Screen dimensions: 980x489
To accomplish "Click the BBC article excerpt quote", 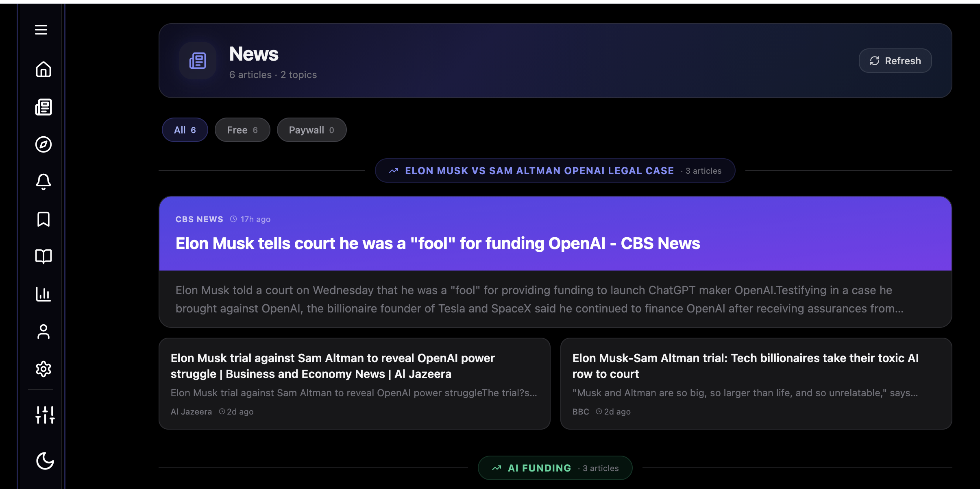I will pos(745,393).
